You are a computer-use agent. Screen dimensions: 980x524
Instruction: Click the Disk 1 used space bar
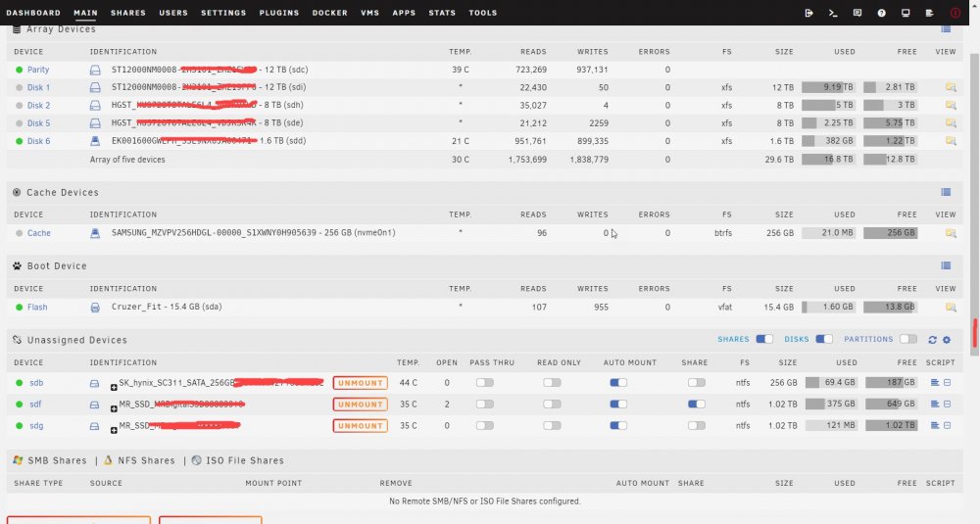828,87
